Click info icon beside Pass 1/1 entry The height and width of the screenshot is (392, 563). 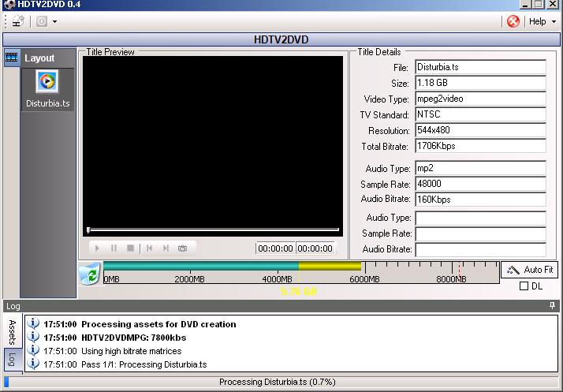click(33, 364)
